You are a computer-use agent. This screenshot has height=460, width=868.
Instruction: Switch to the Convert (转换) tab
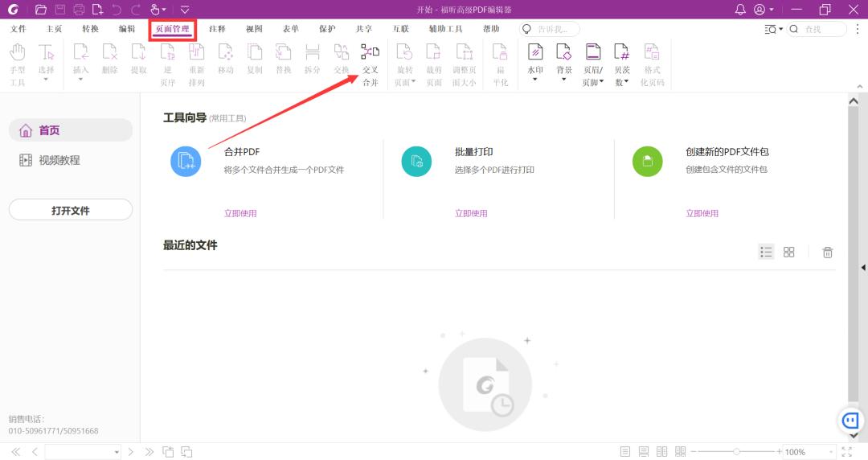coord(90,29)
